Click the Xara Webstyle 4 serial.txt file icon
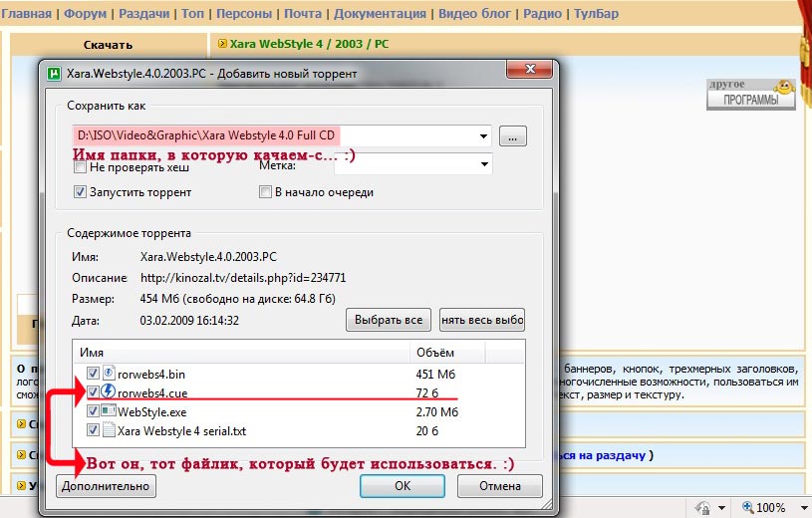Screen dimensions: 812x518 109,430
